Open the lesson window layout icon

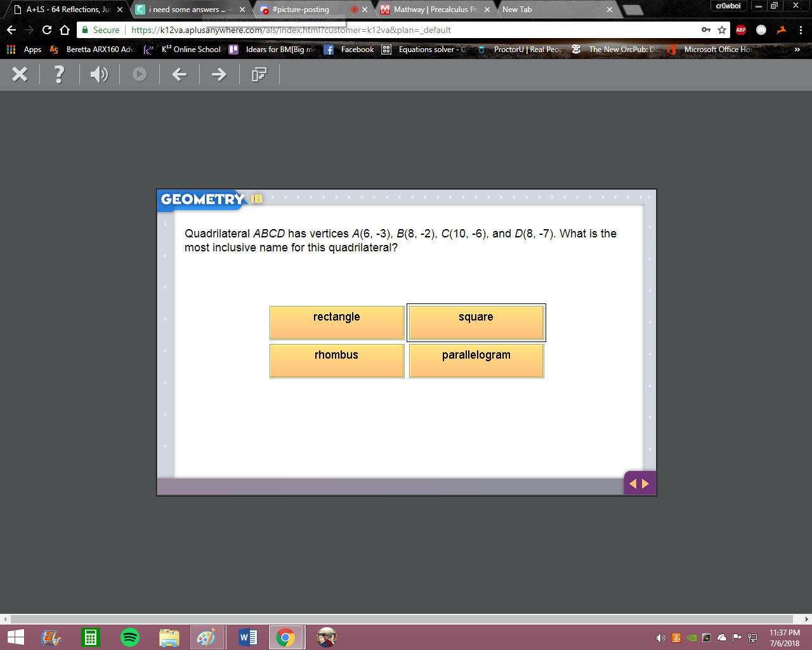[259, 75]
